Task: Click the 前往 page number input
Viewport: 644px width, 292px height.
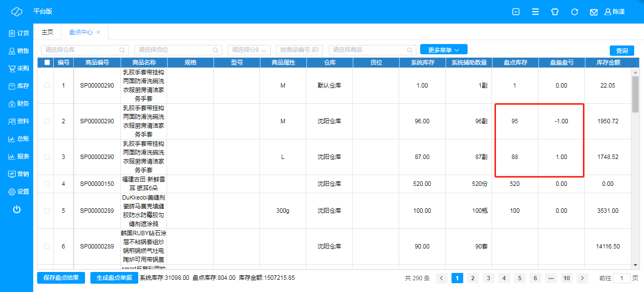Action: [x=622, y=278]
